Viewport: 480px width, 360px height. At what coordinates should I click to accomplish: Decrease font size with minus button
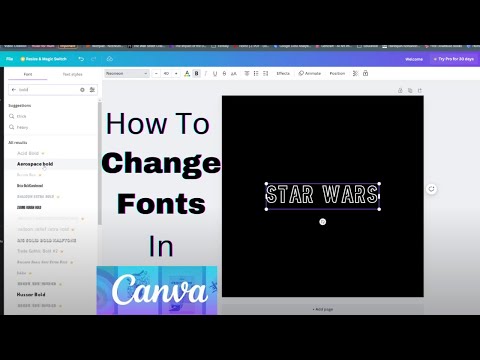coord(156,74)
